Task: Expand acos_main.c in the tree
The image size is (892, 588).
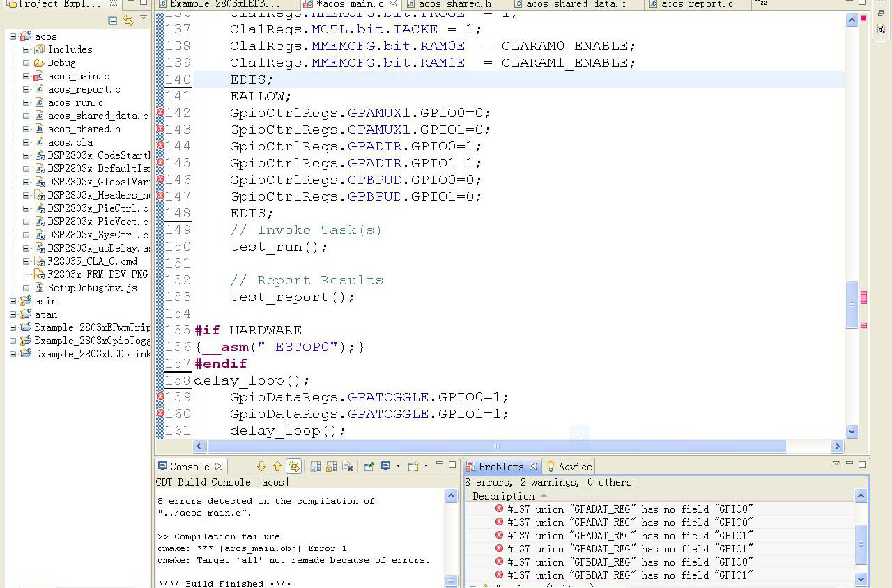Action: point(26,76)
